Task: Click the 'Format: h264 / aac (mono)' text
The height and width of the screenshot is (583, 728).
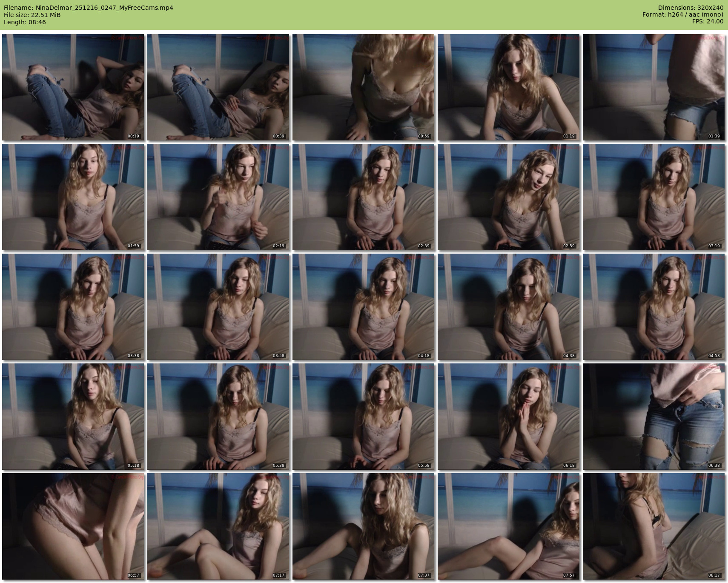Action: tap(683, 15)
